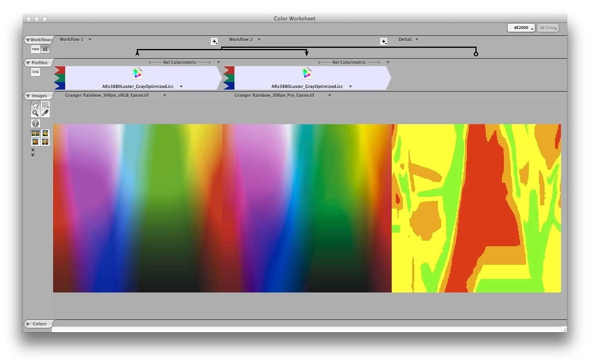Choose side-by-side sunflower view mode
Image resolution: width=590 pixels, height=364 pixels.
(35, 133)
